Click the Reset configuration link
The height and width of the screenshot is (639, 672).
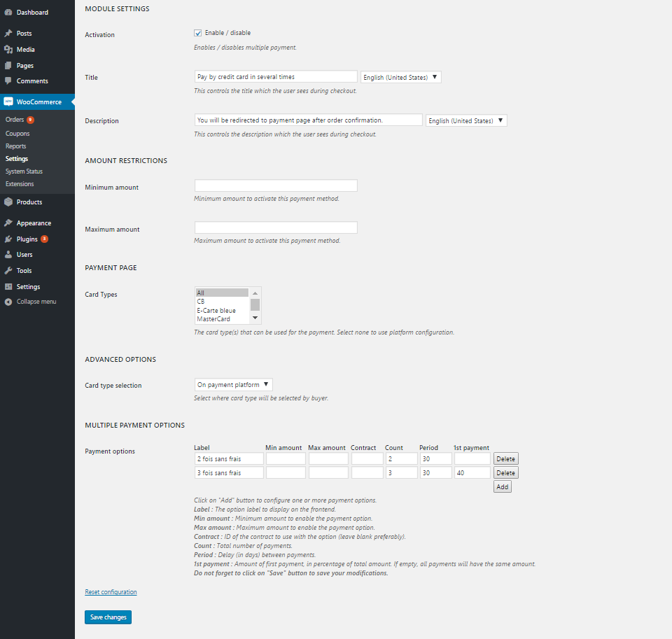(x=111, y=592)
